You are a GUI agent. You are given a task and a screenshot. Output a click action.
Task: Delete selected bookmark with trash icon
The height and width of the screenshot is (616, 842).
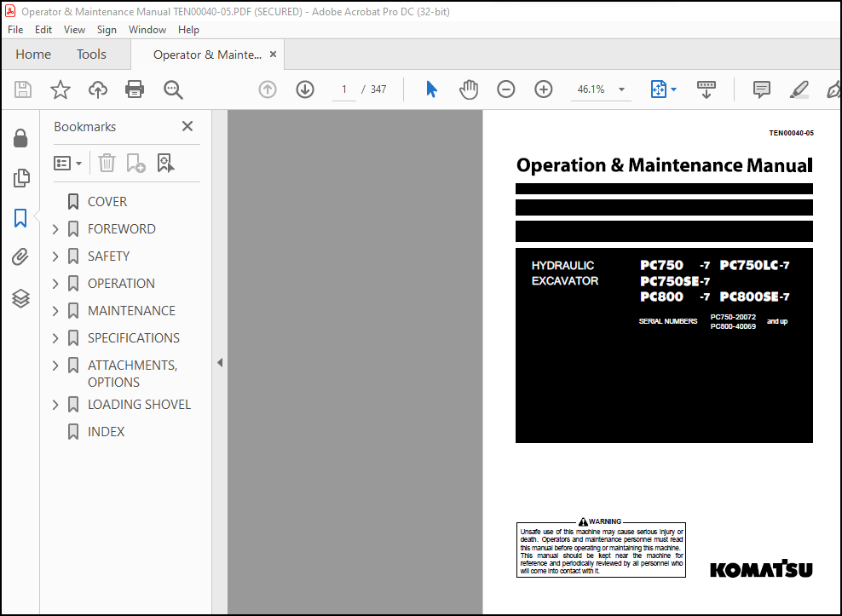click(x=107, y=163)
